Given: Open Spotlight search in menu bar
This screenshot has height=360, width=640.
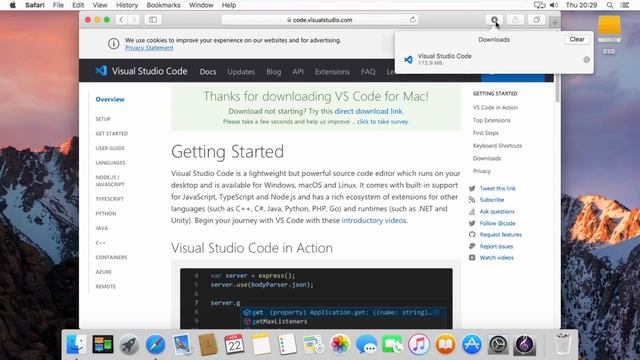Looking at the screenshot, I should pos(610,5).
